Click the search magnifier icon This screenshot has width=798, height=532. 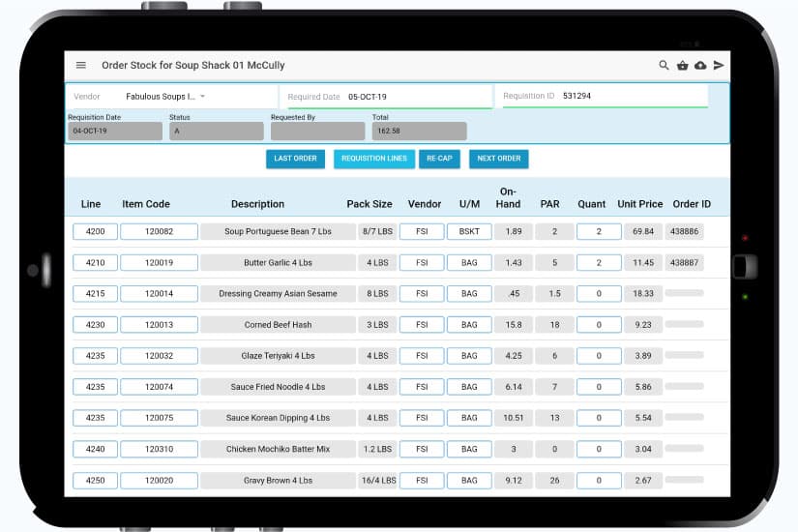click(664, 66)
